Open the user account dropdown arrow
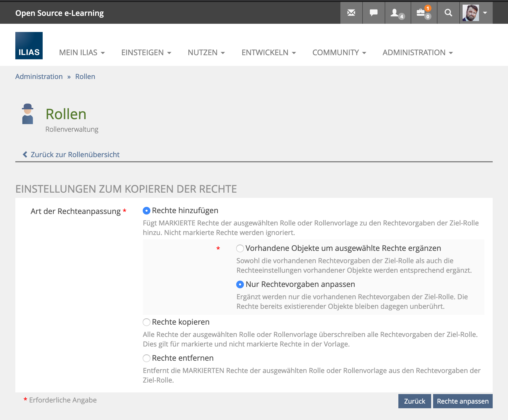The height and width of the screenshot is (420, 508). [x=485, y=13]
